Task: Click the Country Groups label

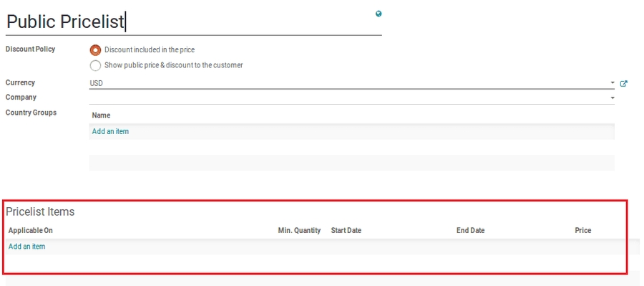Action: pyautogui.click(x=31, y=113)
